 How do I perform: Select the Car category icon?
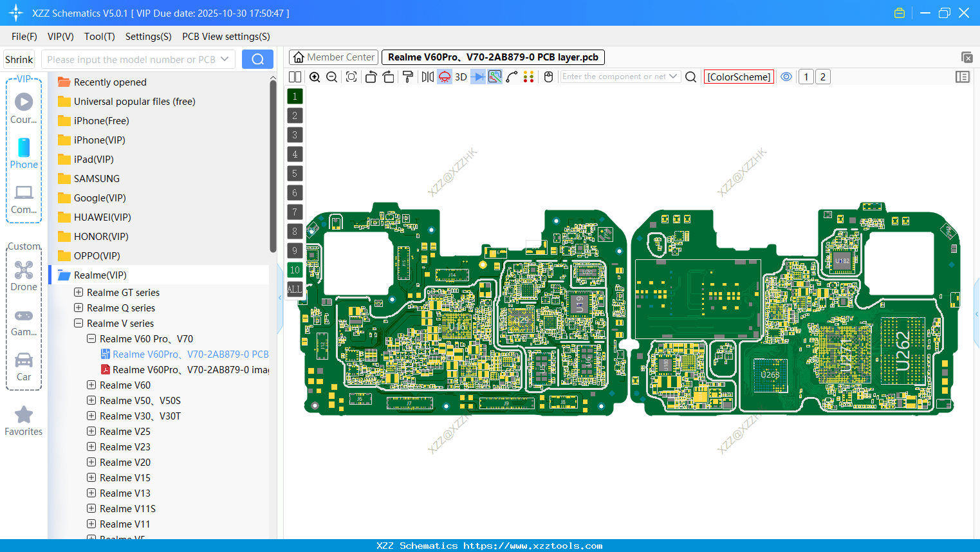(24, 367)
